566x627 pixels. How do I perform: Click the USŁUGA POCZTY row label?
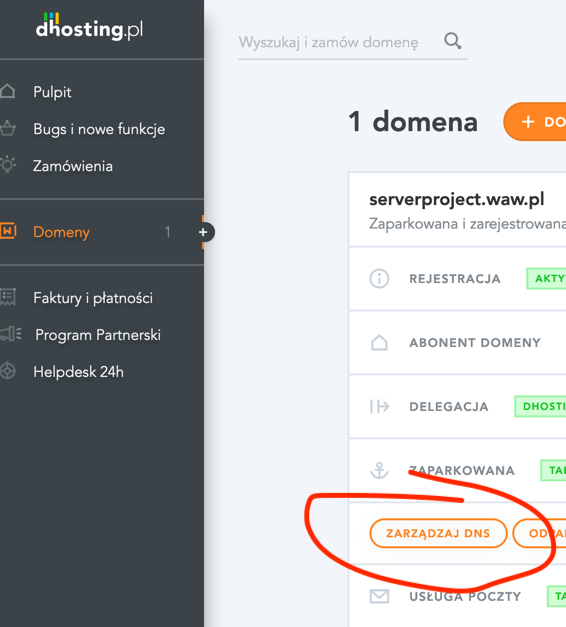[465, 597]
